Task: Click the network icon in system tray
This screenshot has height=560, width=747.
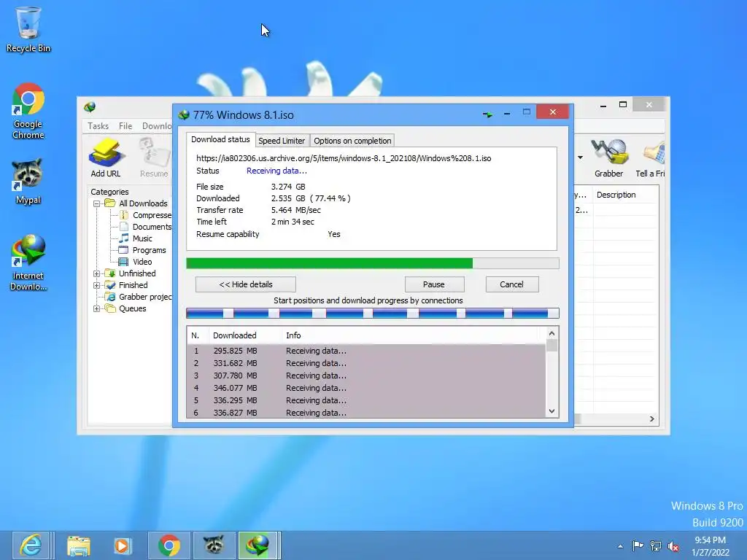Action: coord(656,545)
